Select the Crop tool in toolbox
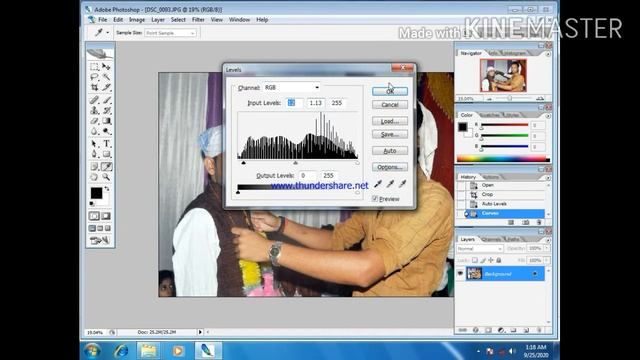Image resolution: width=640 pixels, height=360 pixels. coord(94,87)
